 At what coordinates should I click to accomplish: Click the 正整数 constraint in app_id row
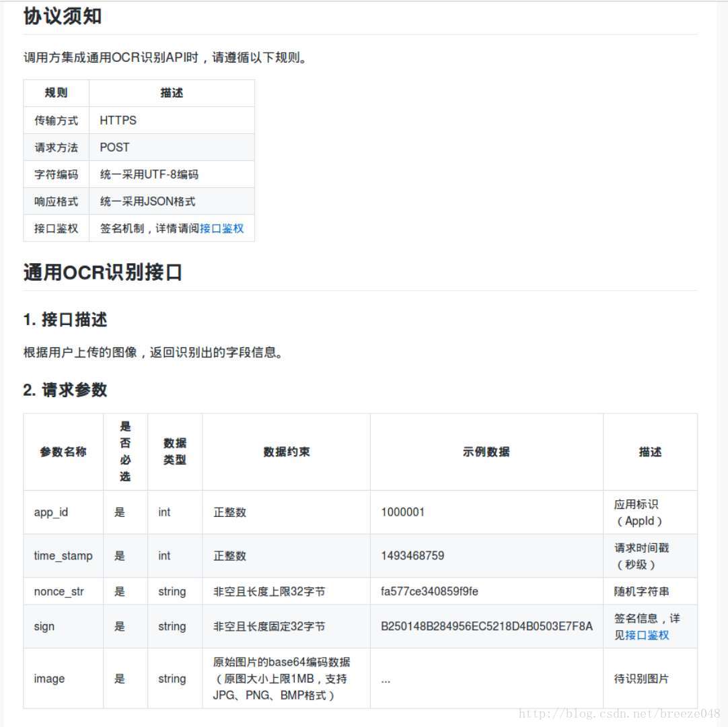(229, 512)
